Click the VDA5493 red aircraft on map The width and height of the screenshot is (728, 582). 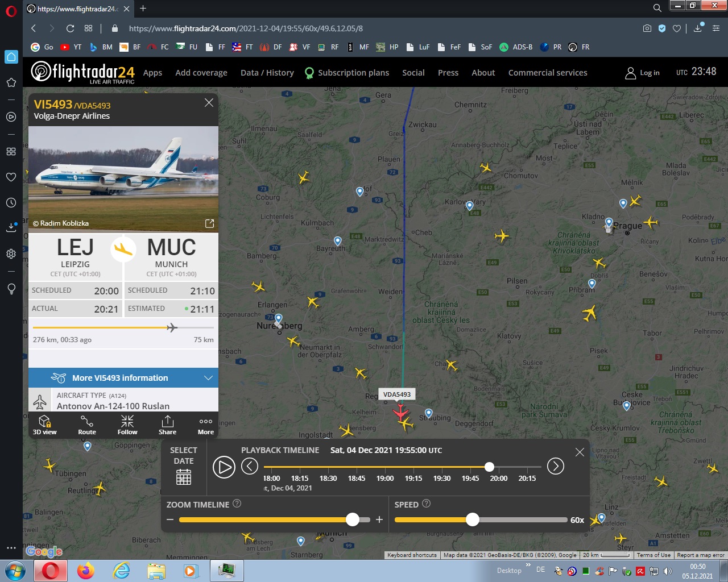pos(400,410)
